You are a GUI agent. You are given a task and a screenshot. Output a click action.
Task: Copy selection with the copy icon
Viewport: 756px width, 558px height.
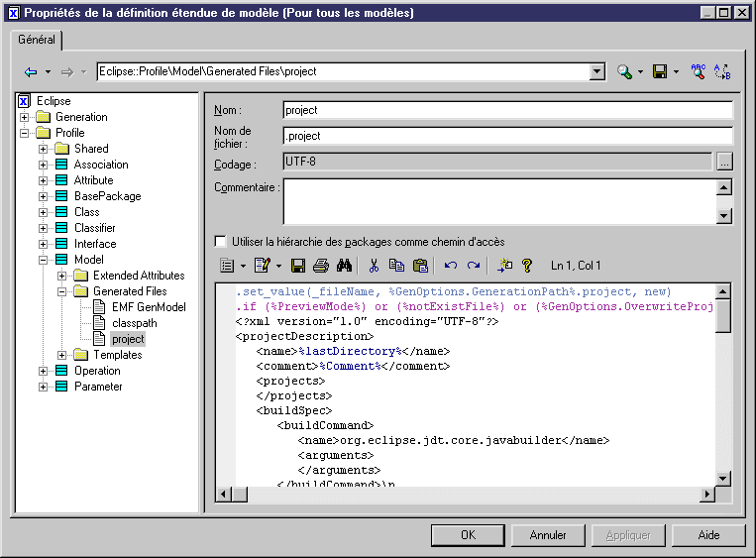(396, 266)
